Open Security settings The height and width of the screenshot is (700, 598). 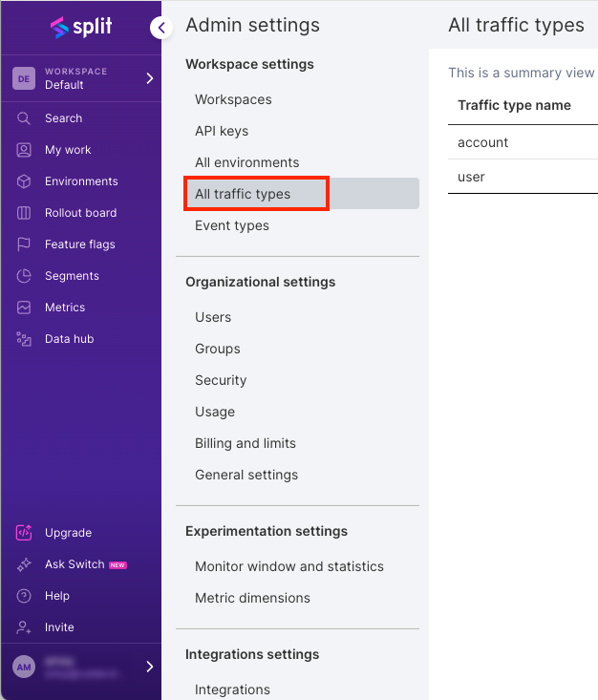(x=221, y=380)
